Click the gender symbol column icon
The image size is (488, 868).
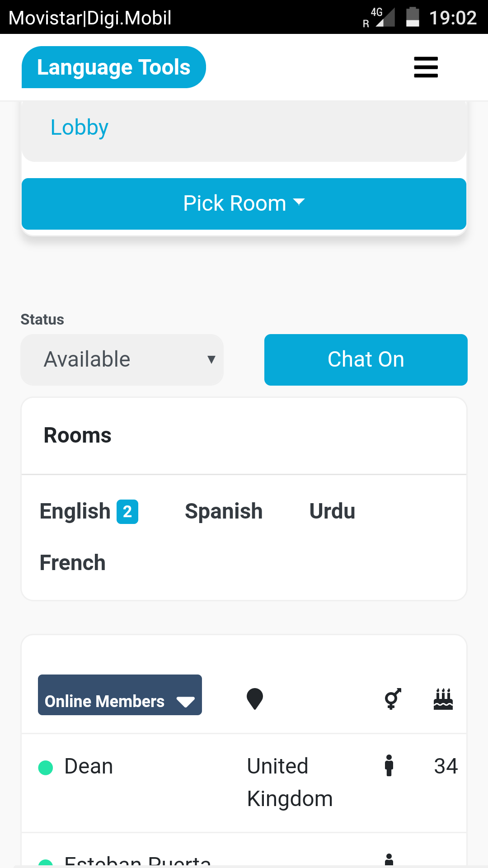coord(392,699)
